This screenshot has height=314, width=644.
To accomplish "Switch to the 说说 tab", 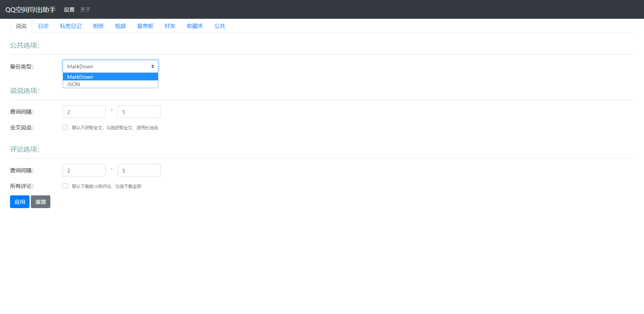I will pos(21,26).
